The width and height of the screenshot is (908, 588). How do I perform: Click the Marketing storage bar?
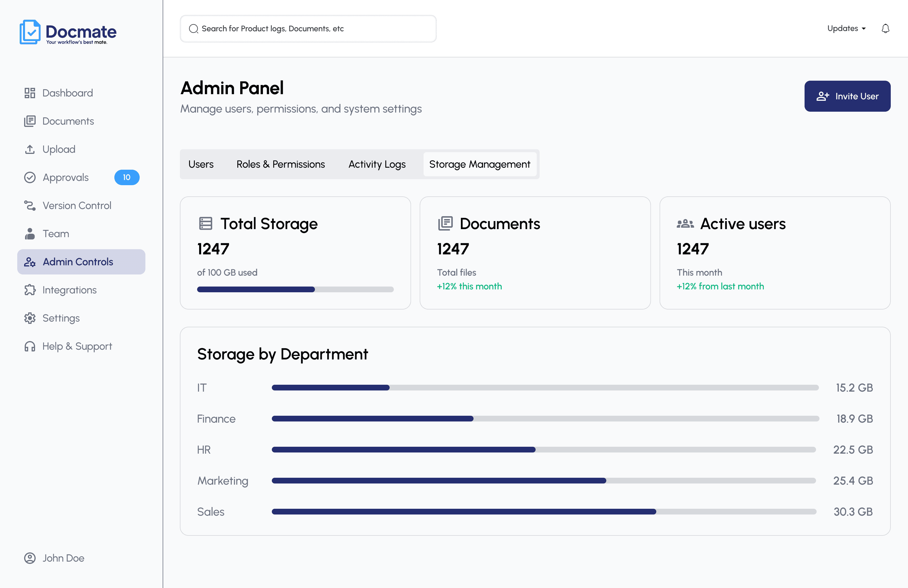click(x=544, y=481)
